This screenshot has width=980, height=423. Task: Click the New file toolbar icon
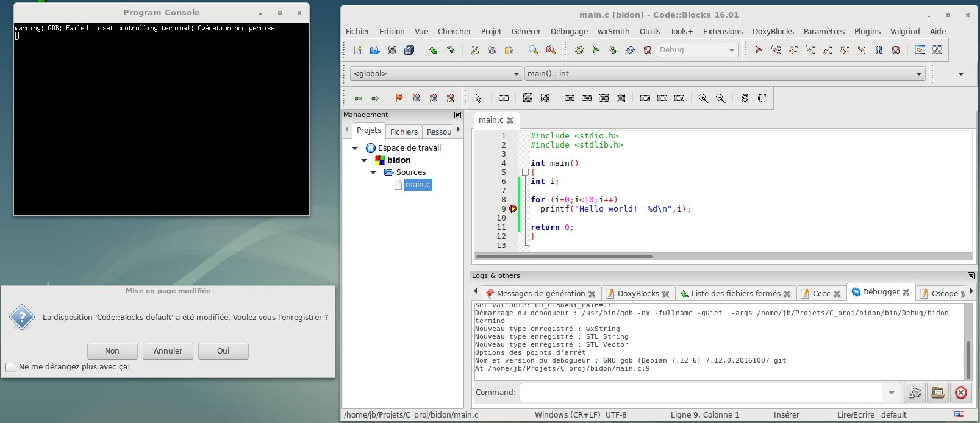pos(358,50)
